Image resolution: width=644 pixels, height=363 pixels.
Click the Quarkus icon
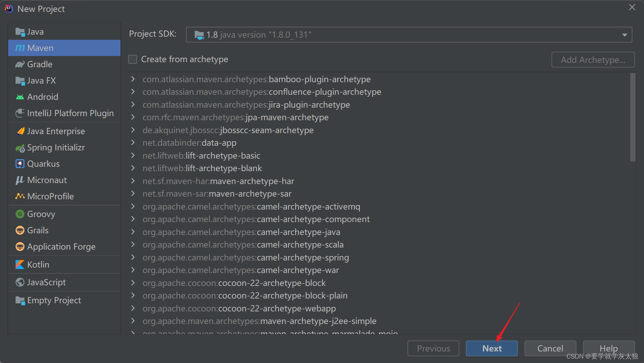pyautogui.click(x=20, y=164)
